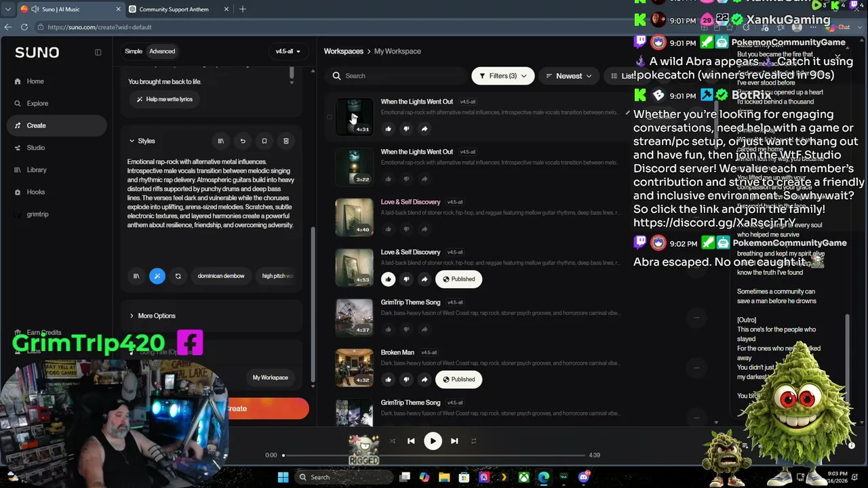Open styles library icon in Styles header
Image resolution: width=868 pixels, height=488 pixels.
click(220, 141)
